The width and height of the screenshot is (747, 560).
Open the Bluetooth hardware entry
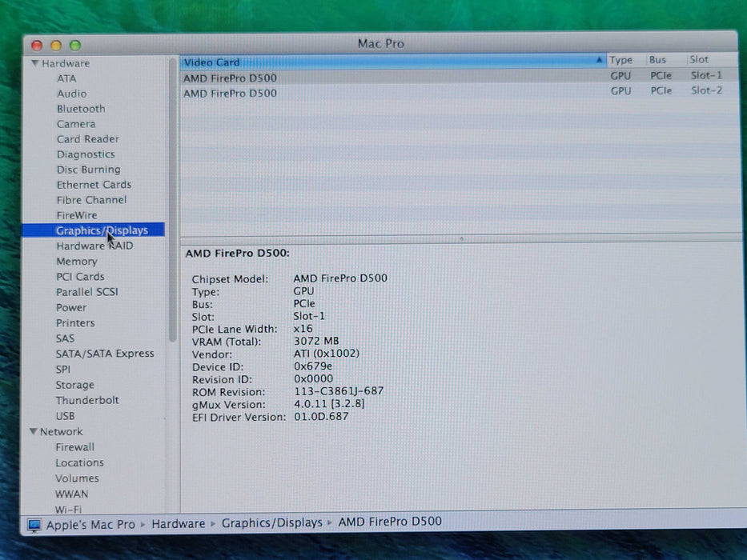coord(81,109)
